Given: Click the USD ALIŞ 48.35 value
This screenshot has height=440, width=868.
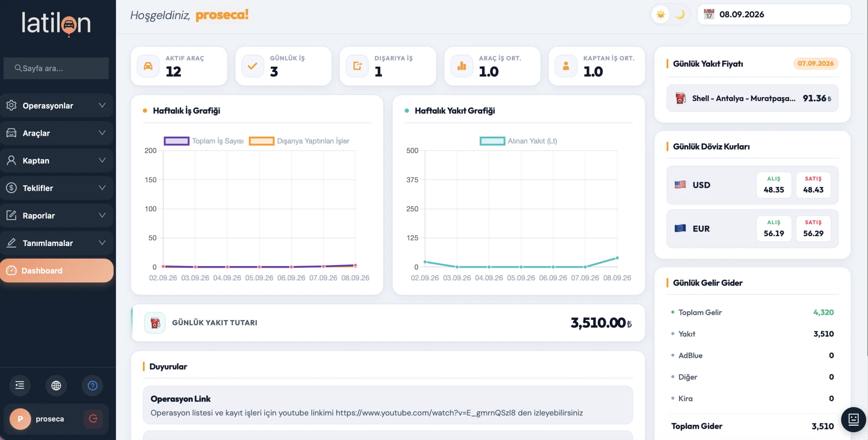Looking at the screenshot, I should [x=774, y=190].
